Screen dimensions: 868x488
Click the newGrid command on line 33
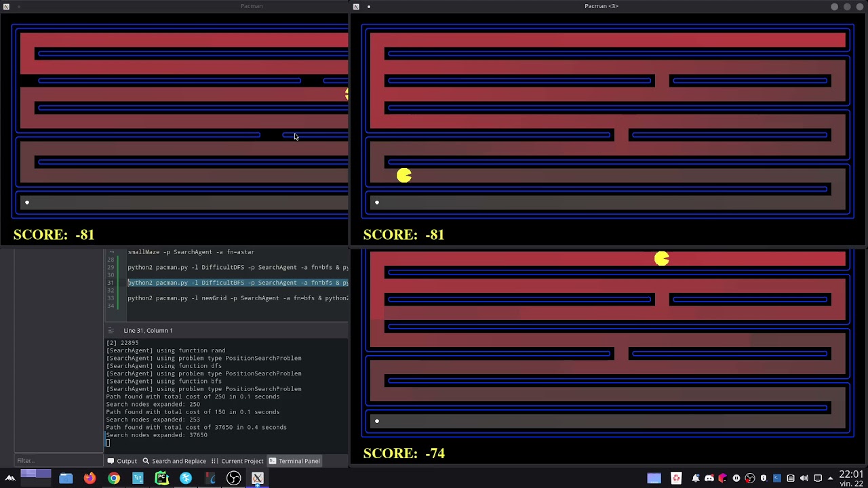coord(238,298)
